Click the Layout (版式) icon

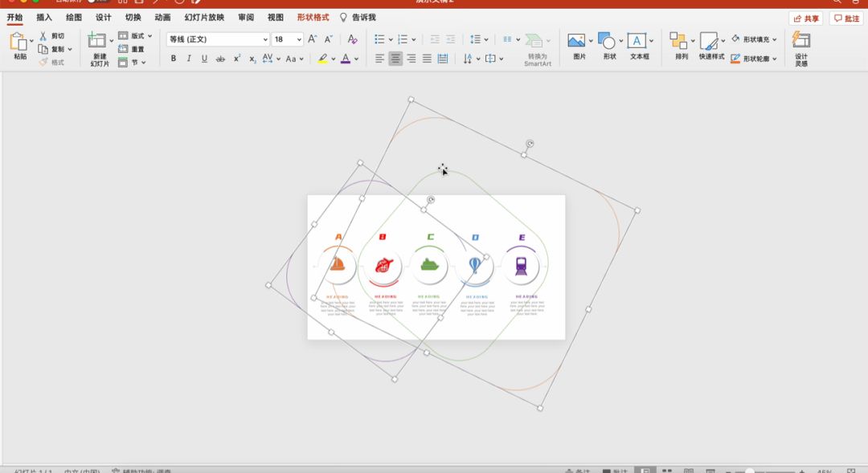pos(123,35)
